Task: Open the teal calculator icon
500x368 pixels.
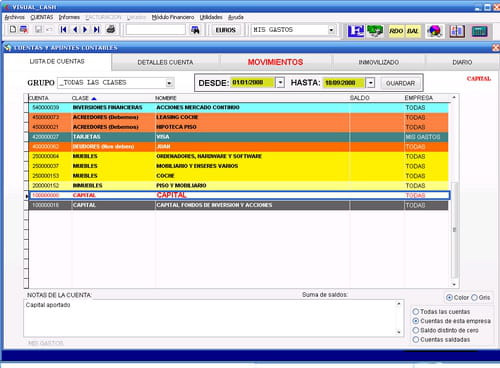Action: (x=480, y=31)
